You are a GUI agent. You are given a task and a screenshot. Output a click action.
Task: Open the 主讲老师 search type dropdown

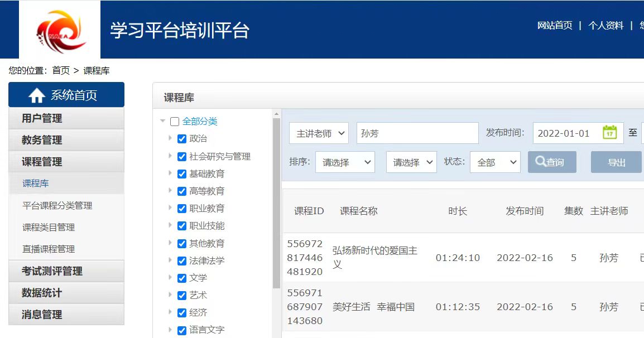click(x=319, y=133)
